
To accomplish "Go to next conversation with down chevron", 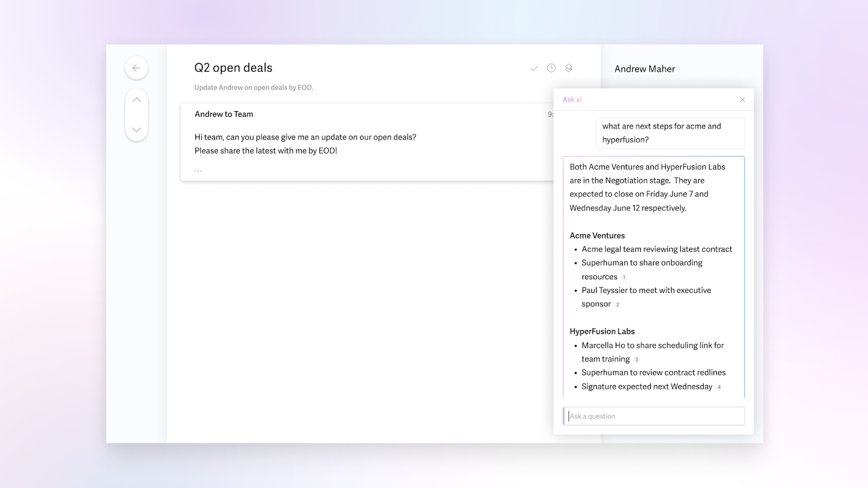I will (136, 130).
